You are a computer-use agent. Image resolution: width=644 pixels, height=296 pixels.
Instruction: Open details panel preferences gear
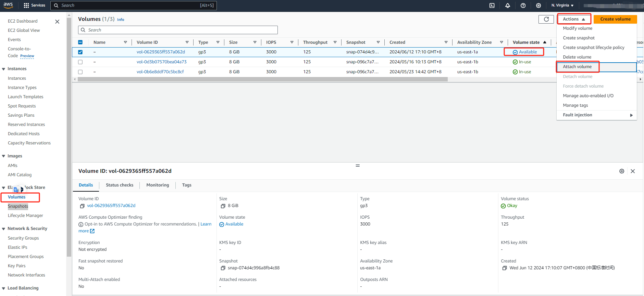click(622, 171)
